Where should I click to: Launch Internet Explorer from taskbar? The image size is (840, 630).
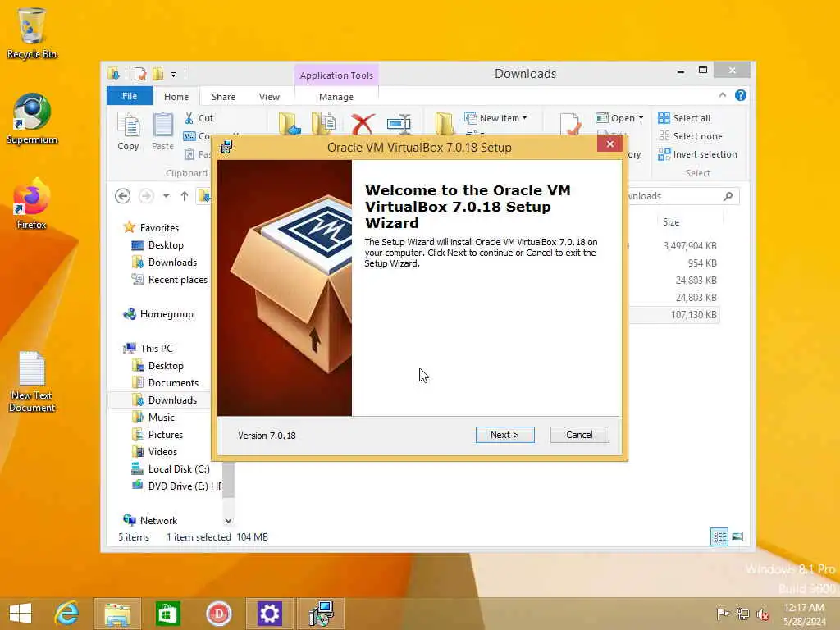[67, 614]
